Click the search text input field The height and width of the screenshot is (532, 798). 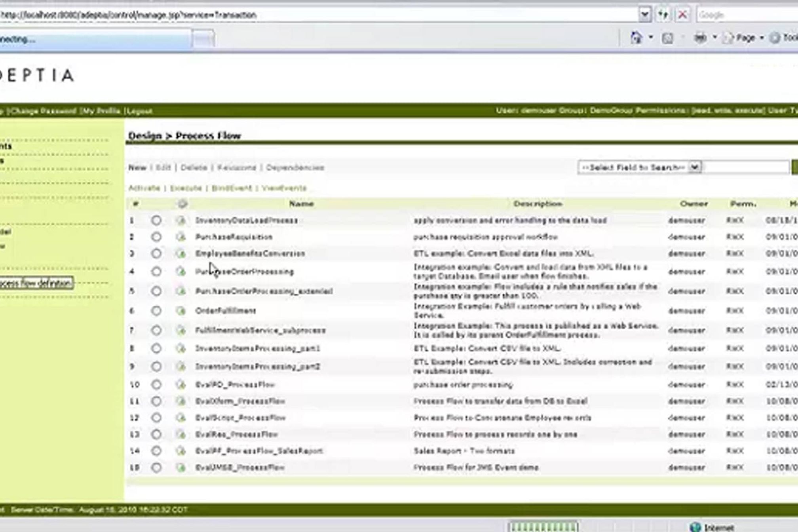[747, 167]
